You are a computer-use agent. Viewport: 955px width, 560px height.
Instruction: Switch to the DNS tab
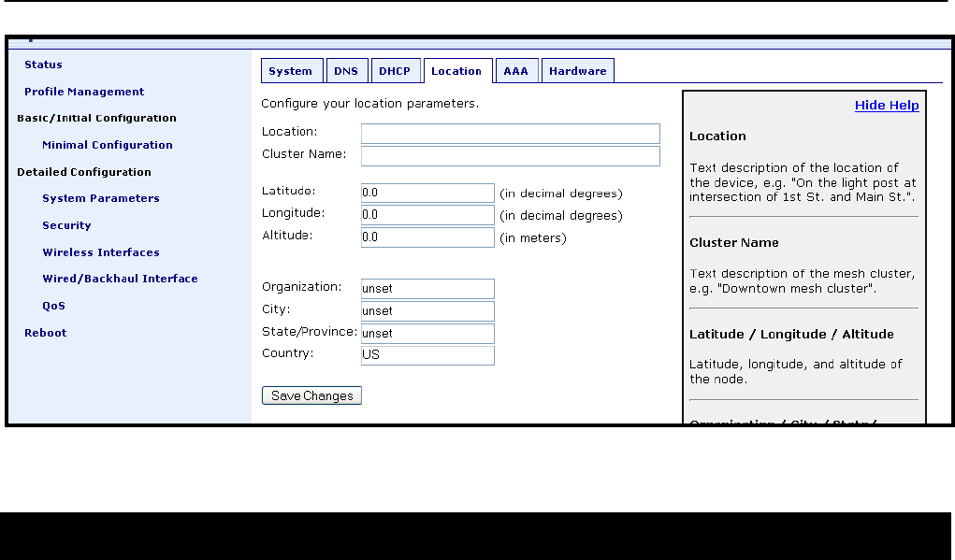tap(347, 71)
